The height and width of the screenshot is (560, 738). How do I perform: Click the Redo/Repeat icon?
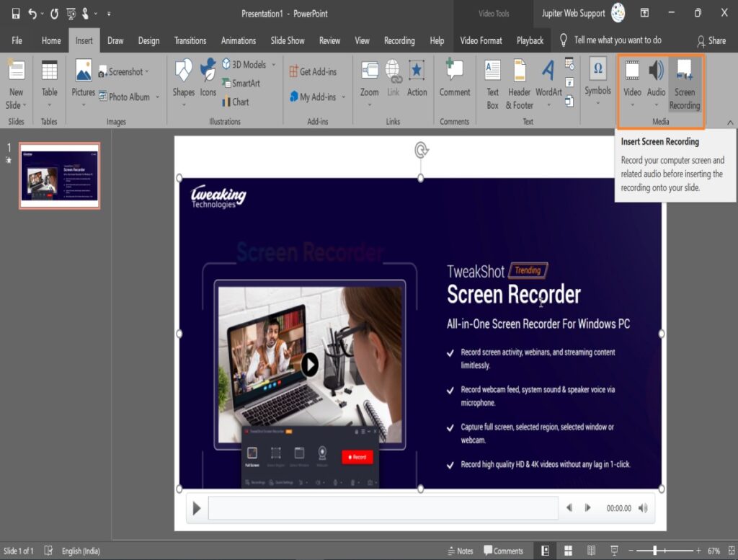55,14
